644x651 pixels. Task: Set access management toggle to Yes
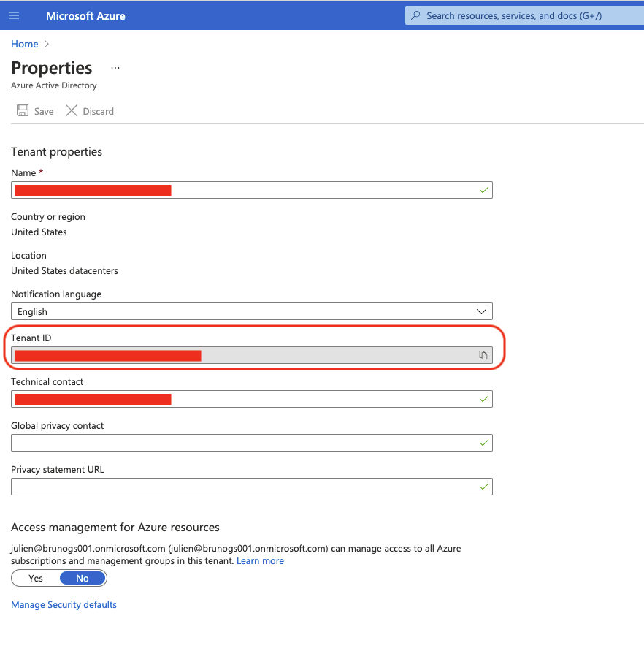(x=36, y=579)
